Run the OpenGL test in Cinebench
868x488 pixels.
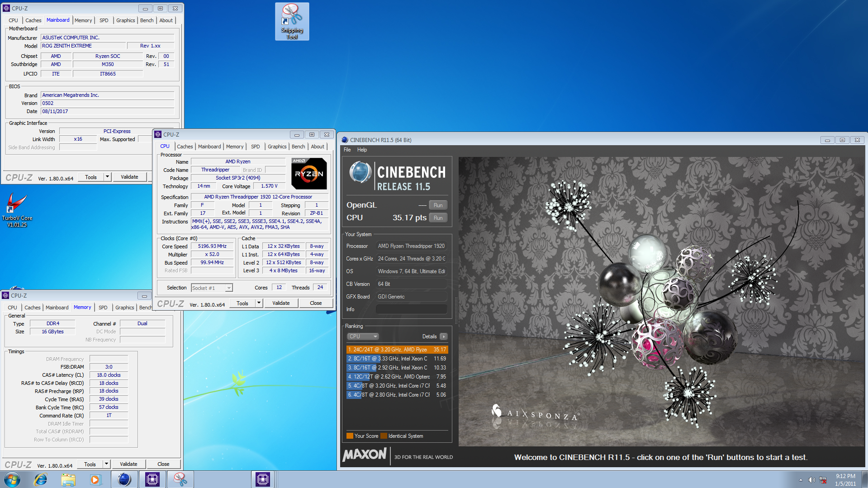tap(438, 205)
